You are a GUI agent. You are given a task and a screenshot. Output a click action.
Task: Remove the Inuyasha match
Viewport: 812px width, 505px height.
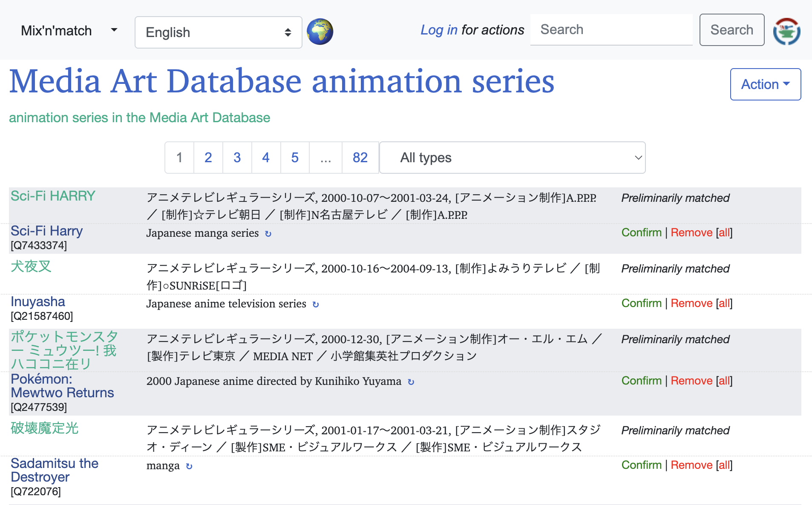tap(691, 303)
